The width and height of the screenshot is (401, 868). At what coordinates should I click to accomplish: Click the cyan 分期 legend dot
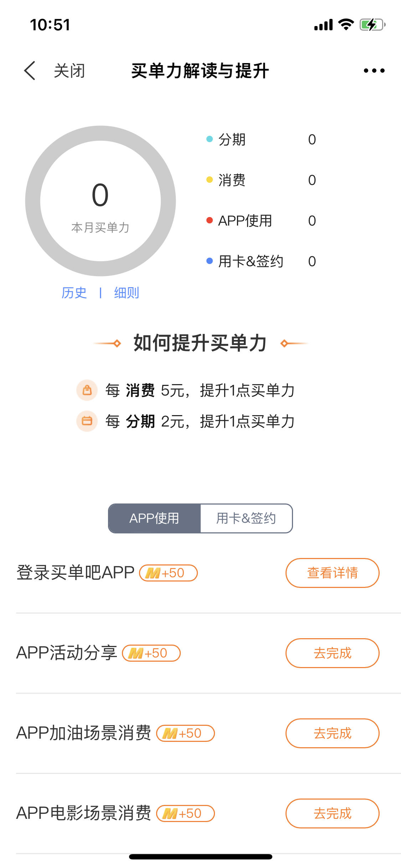pos(210,139)
